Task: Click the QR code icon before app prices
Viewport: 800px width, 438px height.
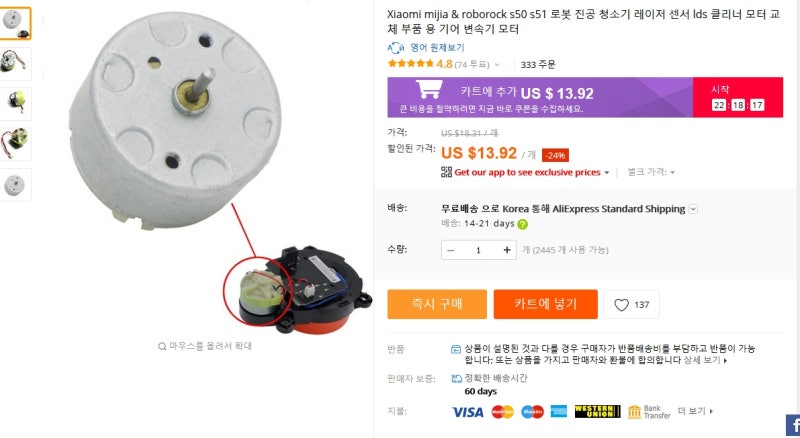Action: pos(446,172)
